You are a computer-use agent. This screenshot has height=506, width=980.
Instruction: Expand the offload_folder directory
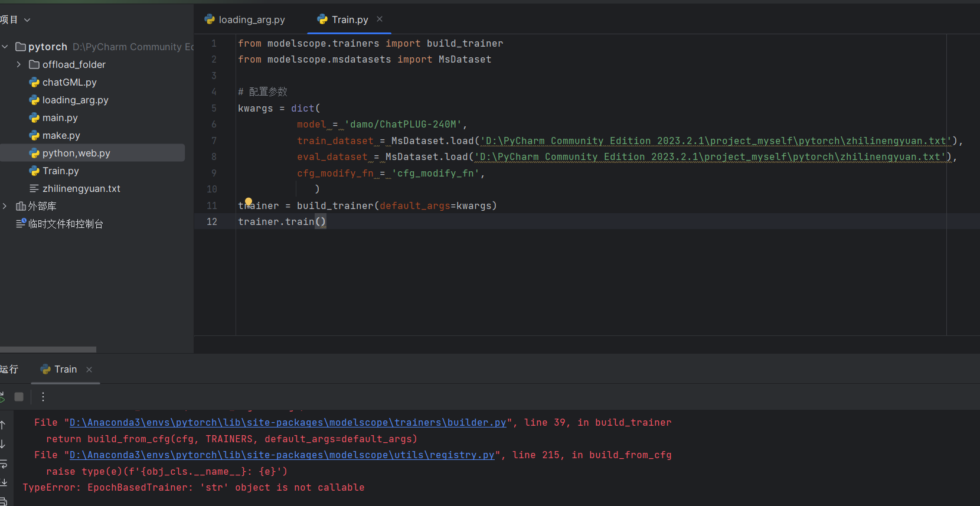(19, 64)
